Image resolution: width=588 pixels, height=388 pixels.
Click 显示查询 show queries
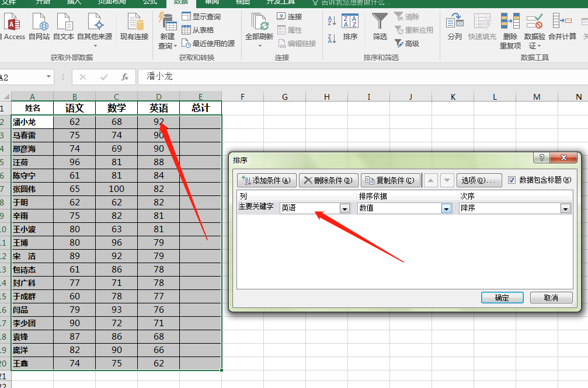tap(201, 16)
